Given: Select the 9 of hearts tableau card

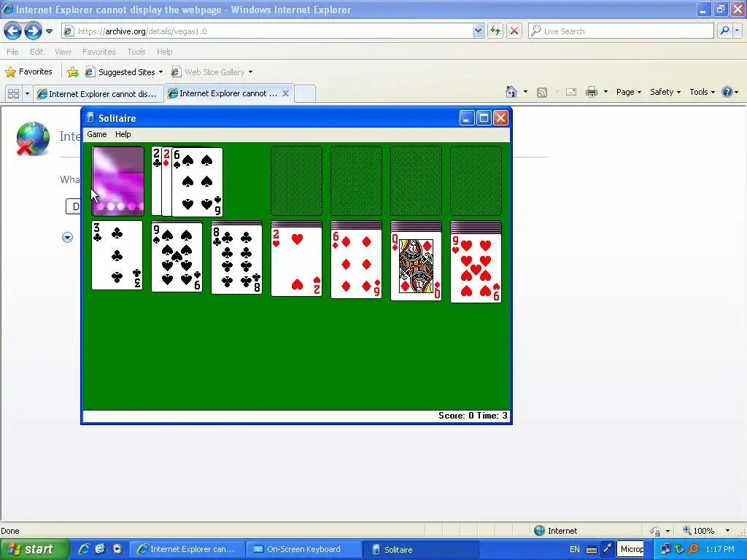Looking at the screenshot, I should click(x=476, y=268).
